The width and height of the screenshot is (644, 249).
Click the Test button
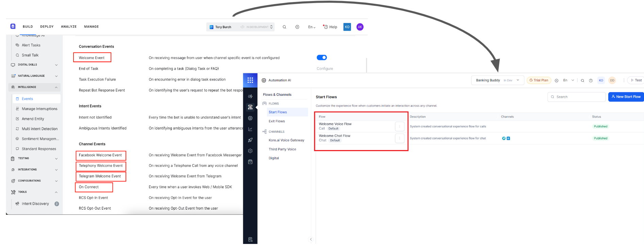(636, 81)
